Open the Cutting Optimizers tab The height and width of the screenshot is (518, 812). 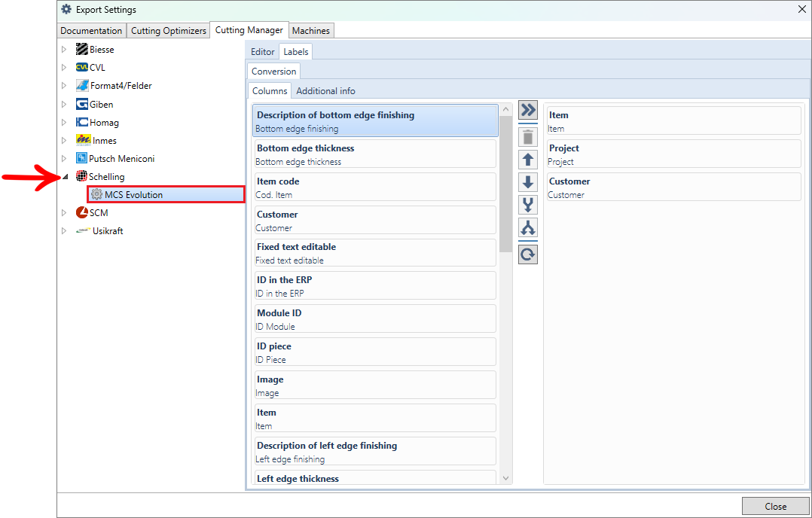[168, 31]
